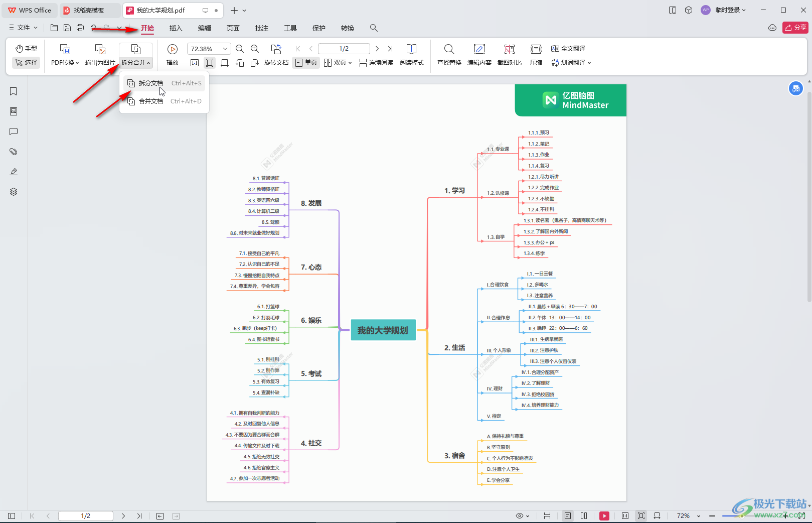812x523 pixels.
Task: Click the floating blue assistant icon
Action: tap(796, 89)
